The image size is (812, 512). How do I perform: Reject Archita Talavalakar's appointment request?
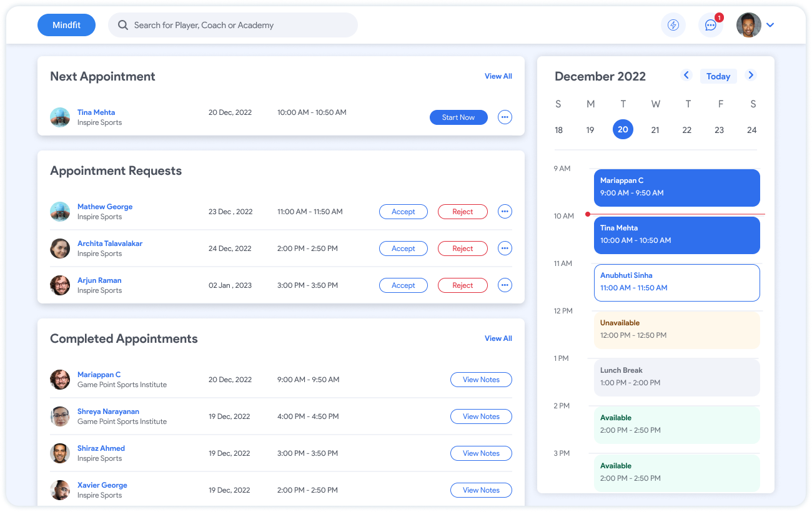point(463,249)
